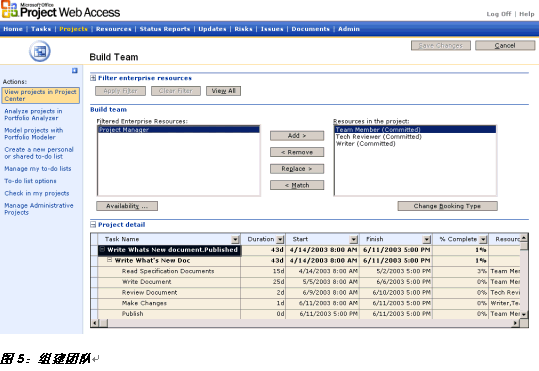Go to the Tasks menu
The width and height of the screenshot is (539, 371).
[41, 29]
